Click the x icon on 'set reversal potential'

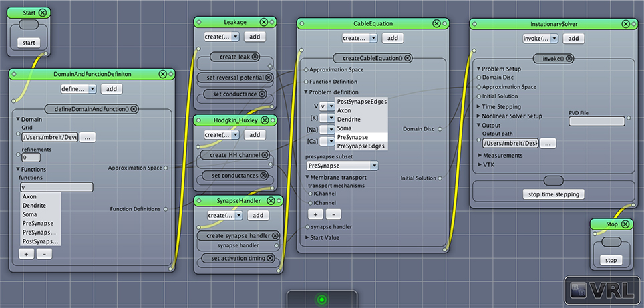click(268, 78)
